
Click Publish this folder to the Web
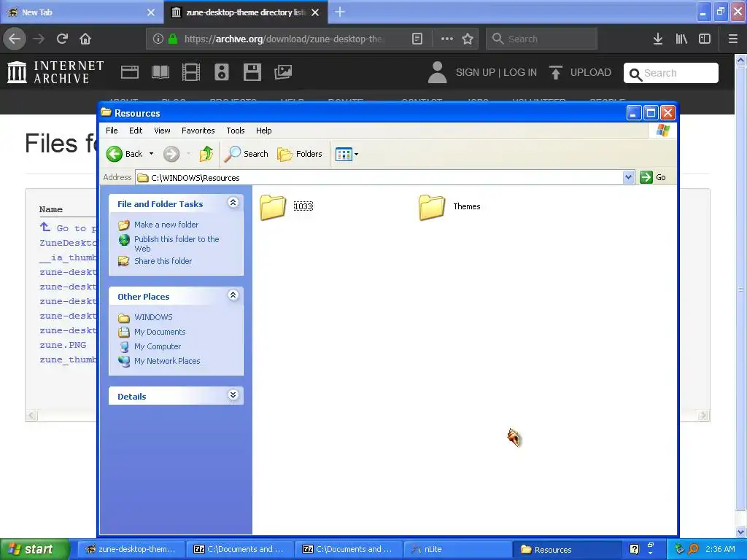pyautogui.click(x=177, y=244)
